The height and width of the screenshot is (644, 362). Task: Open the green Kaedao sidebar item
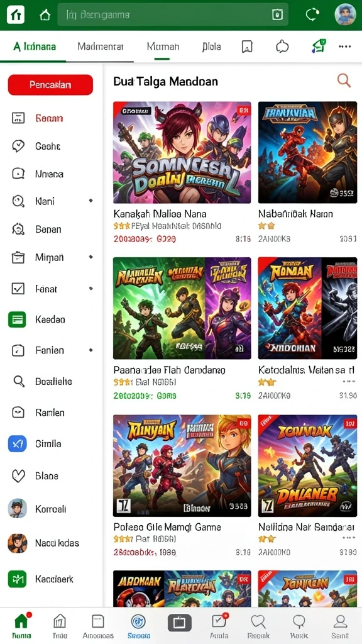(x=36, y=319)
